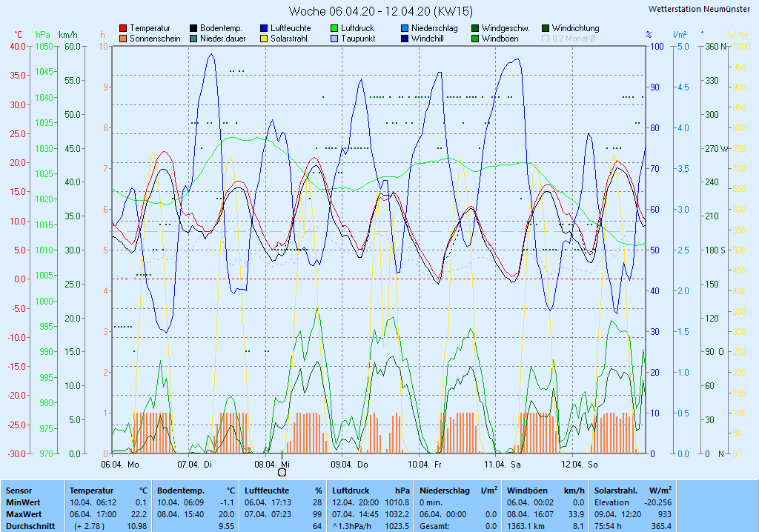
Task: Click the 10.04. Fr date axis label
Action: 425,465
